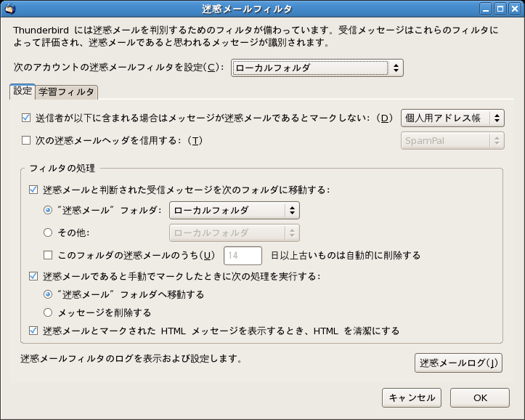Click the days field showing 14
Screen dimensions: 525x420
(243, 256)
